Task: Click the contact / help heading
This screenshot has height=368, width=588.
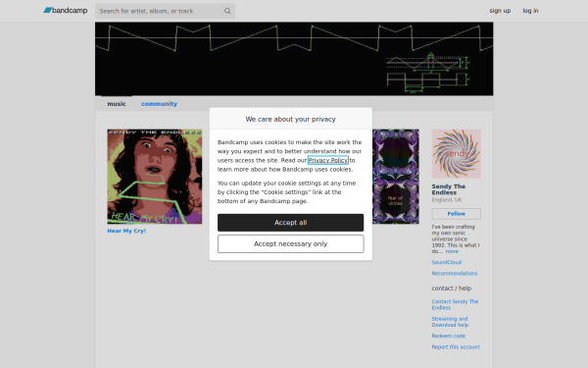Action: pos(452,289)
